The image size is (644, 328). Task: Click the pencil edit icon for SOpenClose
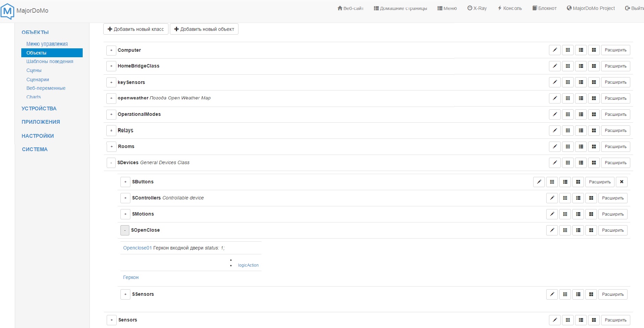point(552,230)
